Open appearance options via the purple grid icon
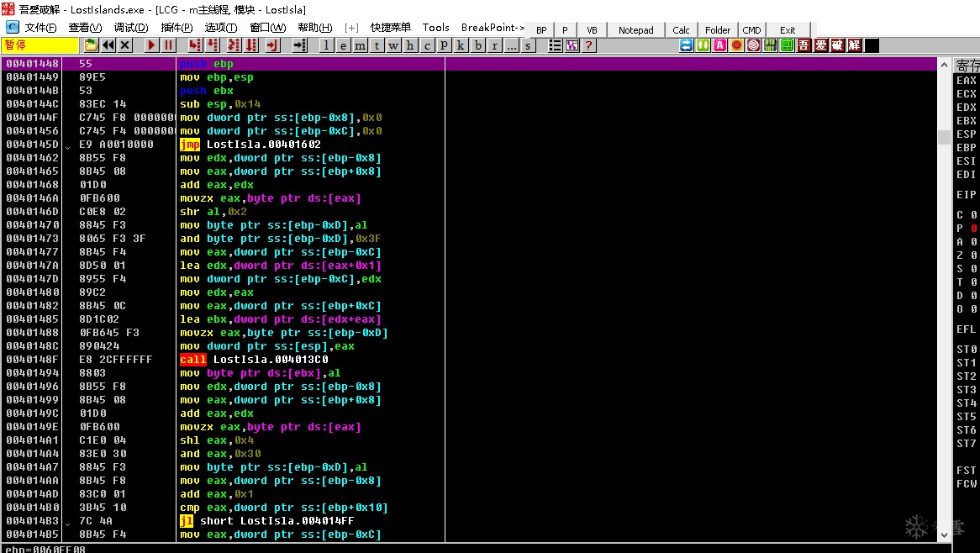This screenshot has width=980, height=553. pyautogui.click(x=572, y=45)
